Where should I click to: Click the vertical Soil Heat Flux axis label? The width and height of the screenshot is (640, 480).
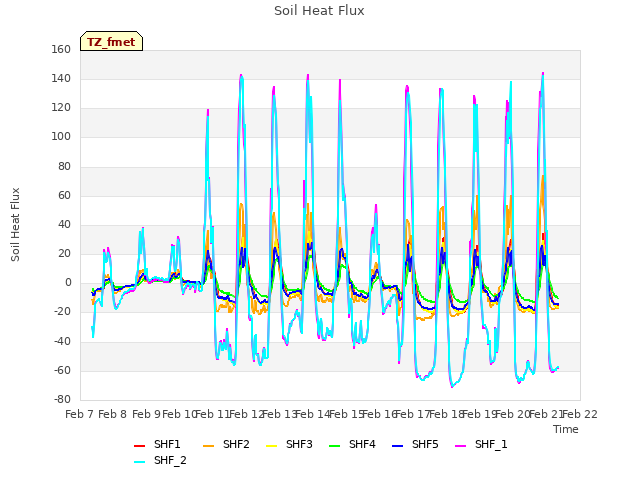15,224
